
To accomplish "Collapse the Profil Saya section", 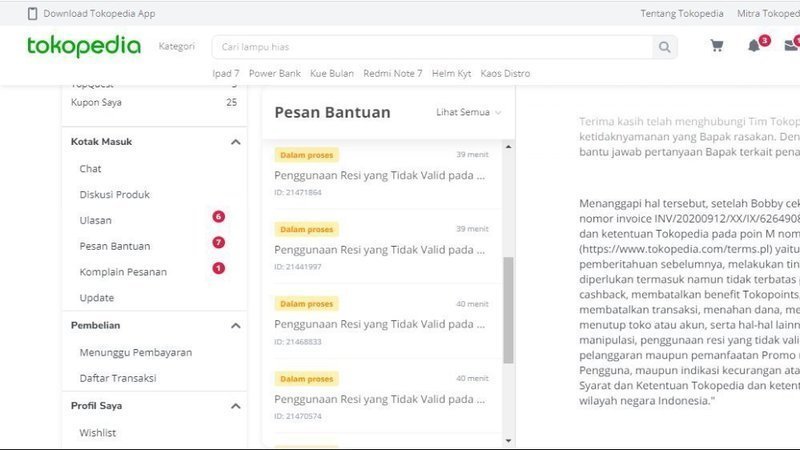I will pyautogui.click(x=235, y=406).
